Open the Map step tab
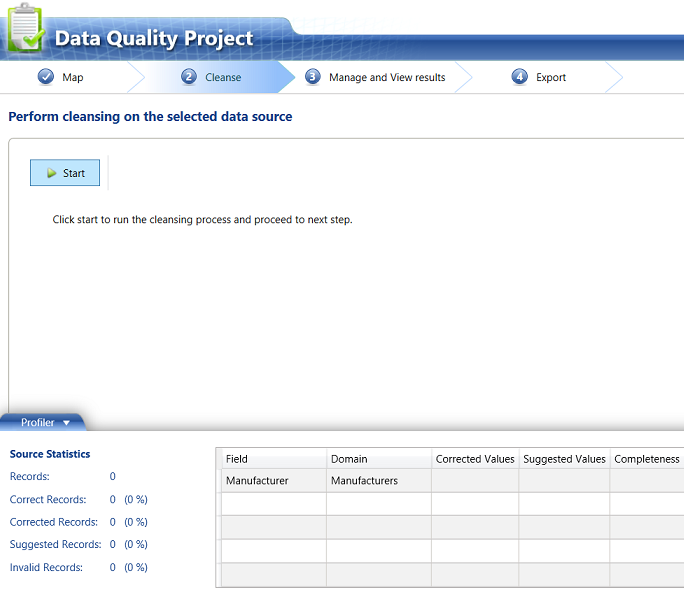 point(73,77)
